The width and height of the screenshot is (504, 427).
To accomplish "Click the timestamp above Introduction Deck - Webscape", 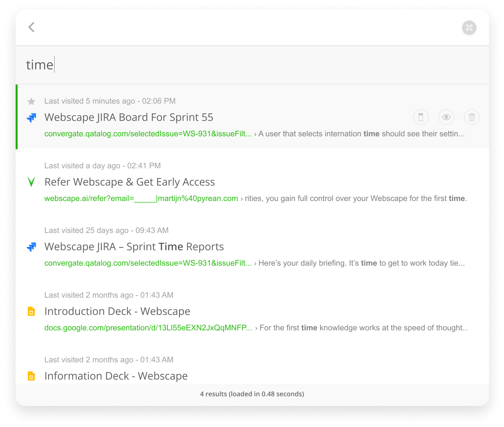I will pos(109,295).
